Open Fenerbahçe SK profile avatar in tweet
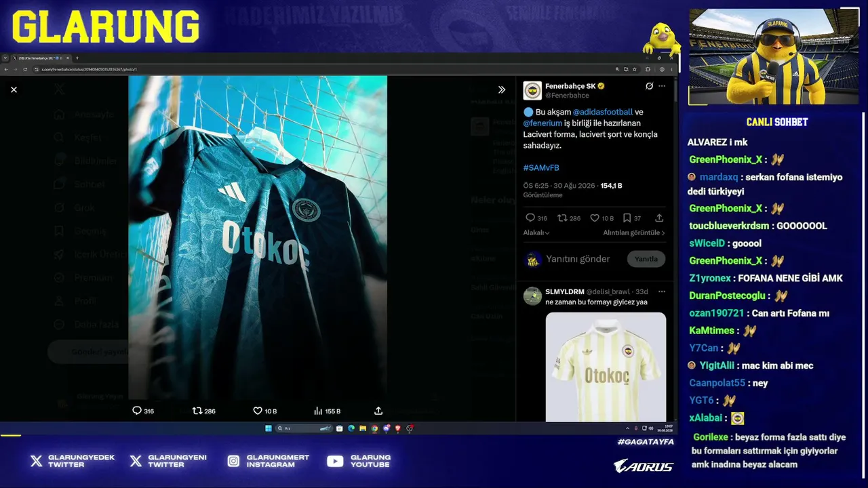The height and width of the screenshot is (488, 868). [532, 91]
